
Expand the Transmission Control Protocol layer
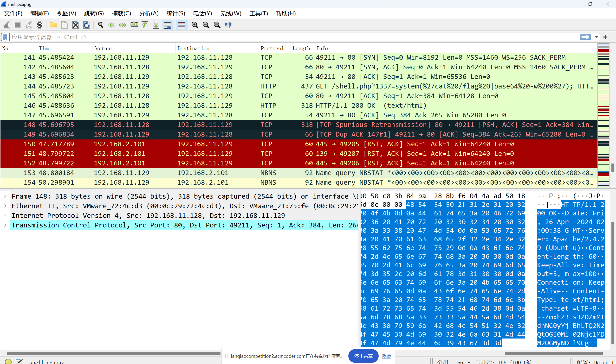pos(5,225)
